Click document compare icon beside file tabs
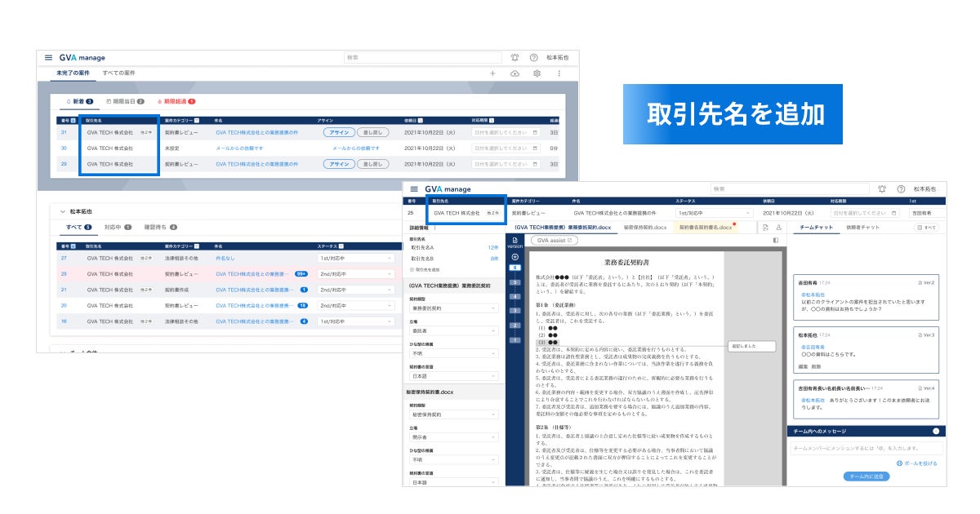 [766, 227]
